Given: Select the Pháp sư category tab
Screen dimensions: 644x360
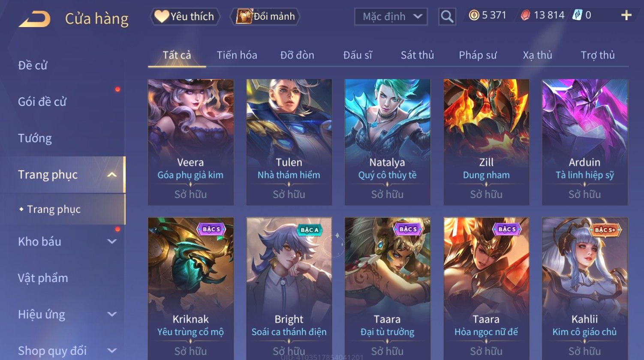Looking at the screenshot, I should click(478, 55).
